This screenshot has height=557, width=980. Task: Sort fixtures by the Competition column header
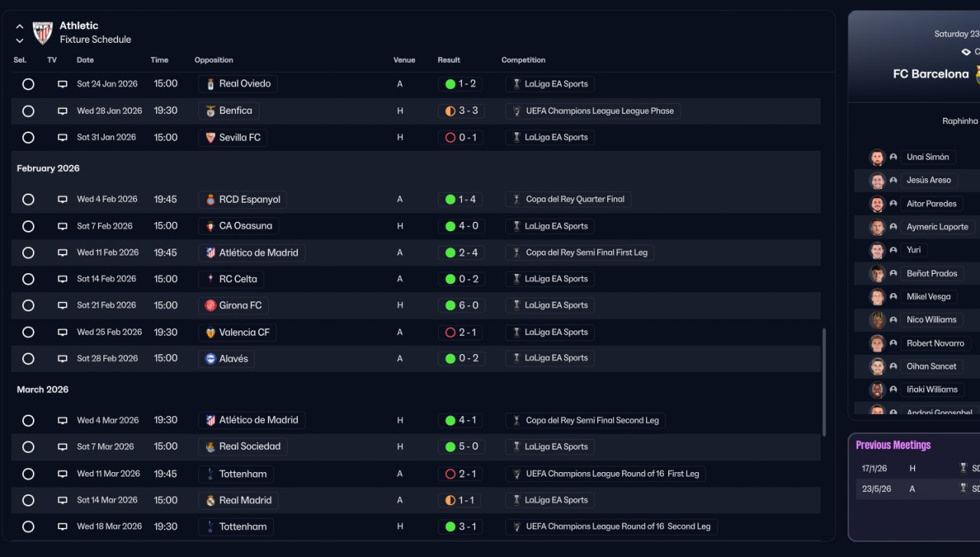(x=523, y=60)
